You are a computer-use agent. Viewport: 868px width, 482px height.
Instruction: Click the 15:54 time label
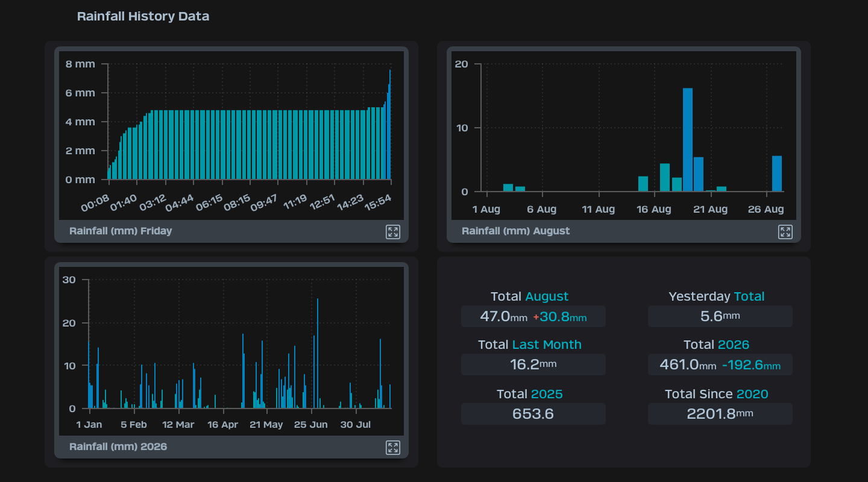click(x=379, y=202)
